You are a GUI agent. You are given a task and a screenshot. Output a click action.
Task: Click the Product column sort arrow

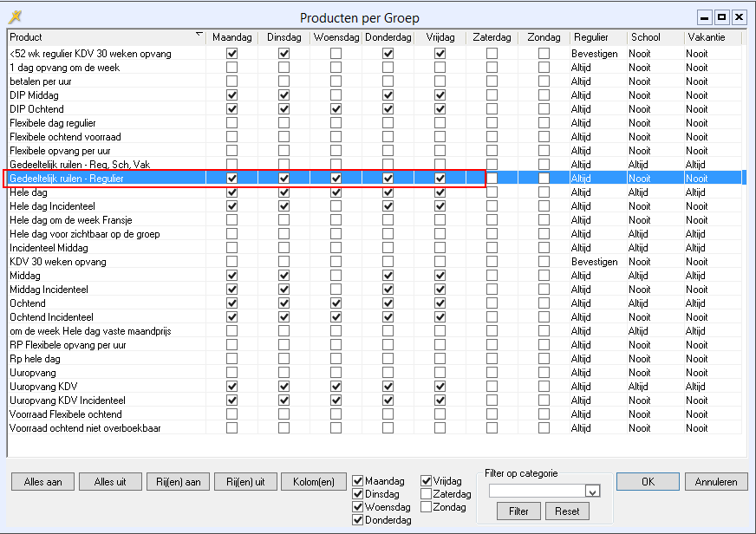click(x=199, y=35)
